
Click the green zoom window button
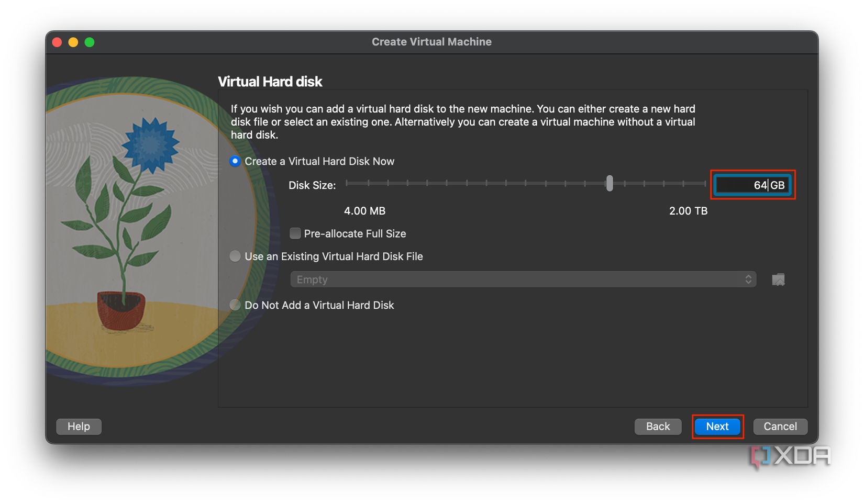(90, 42)
